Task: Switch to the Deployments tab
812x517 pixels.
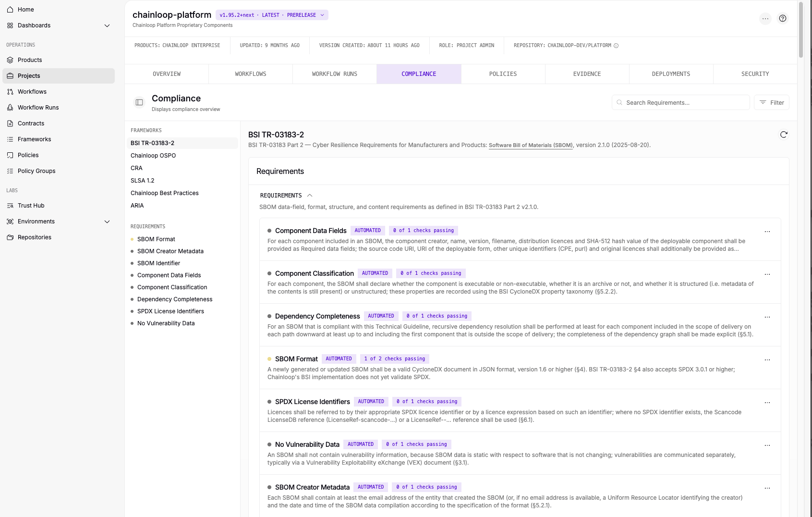Action: [x=671, y=74]
